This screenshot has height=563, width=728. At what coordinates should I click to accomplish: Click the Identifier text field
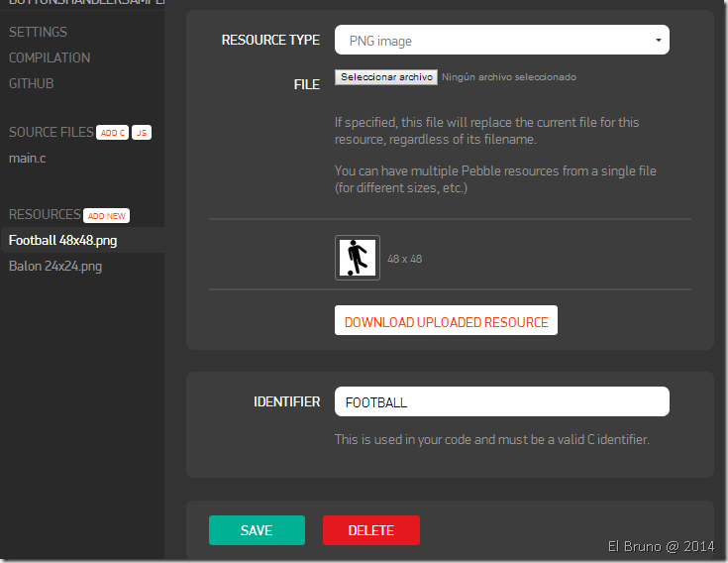tap(501, 401)
